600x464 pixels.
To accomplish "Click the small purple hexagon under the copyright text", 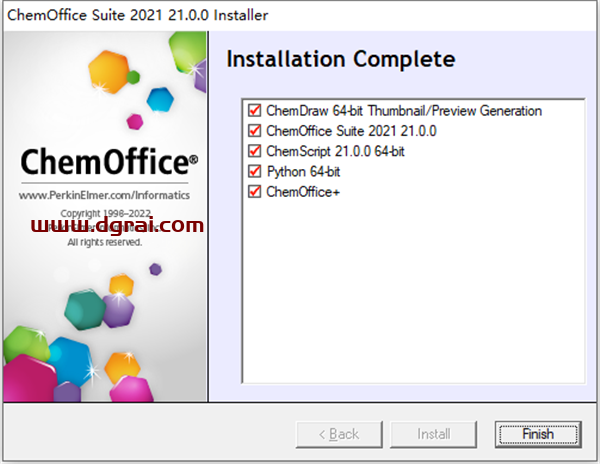I will (155, 268).
